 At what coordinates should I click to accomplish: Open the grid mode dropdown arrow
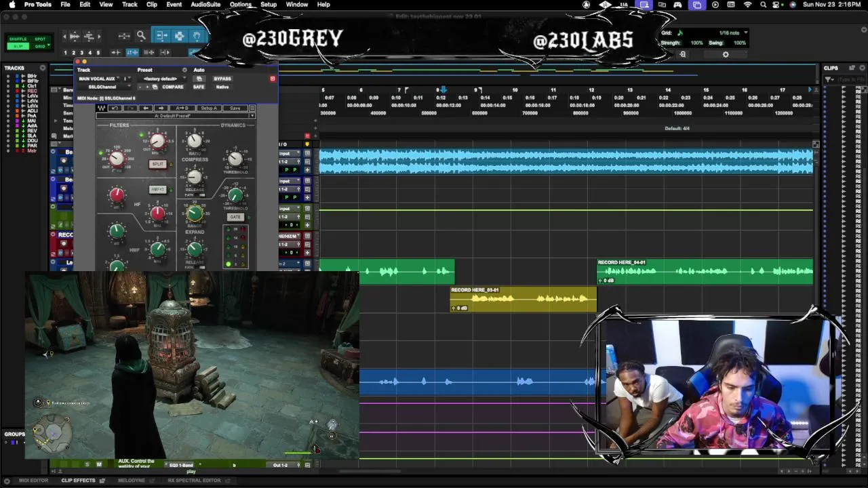(x=50, y=46)
